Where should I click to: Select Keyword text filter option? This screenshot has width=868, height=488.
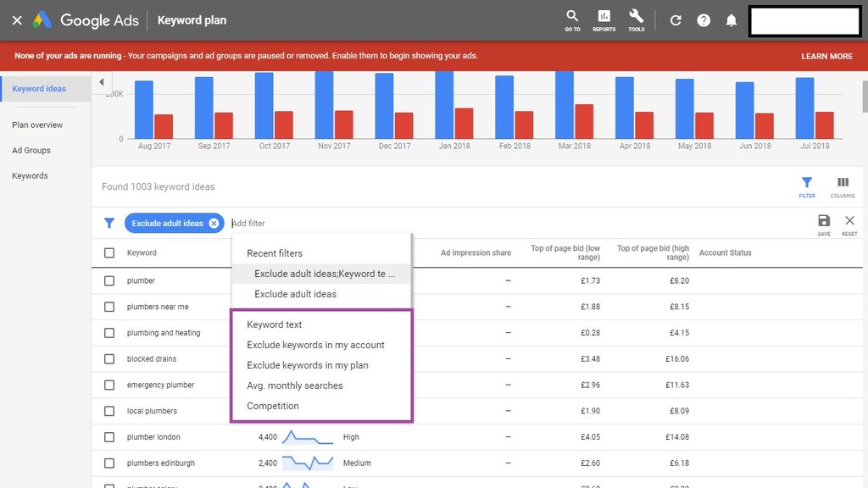point(274,324)
